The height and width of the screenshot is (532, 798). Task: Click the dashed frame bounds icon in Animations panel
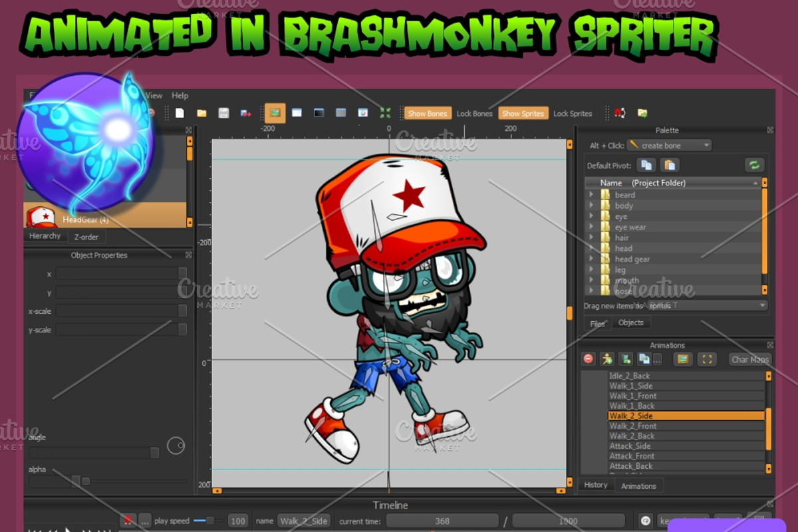click(x=707, y=359)
